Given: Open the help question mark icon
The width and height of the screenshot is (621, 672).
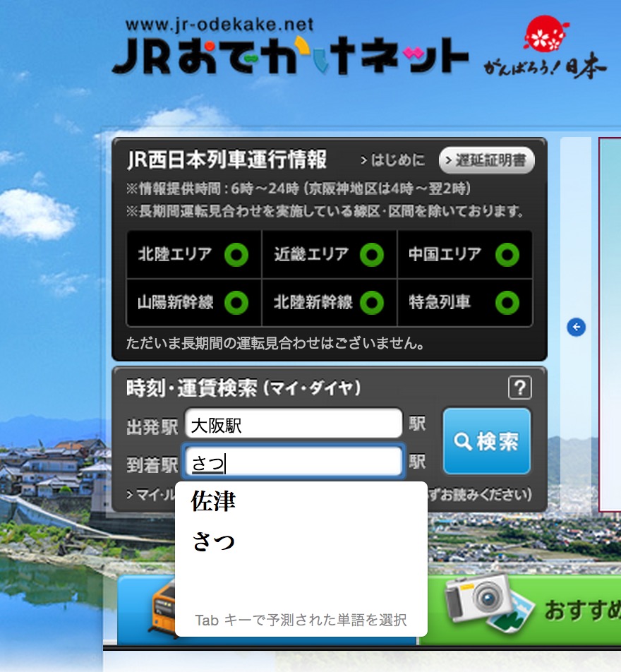Looking at the screenshot, I should click(520, 388).
